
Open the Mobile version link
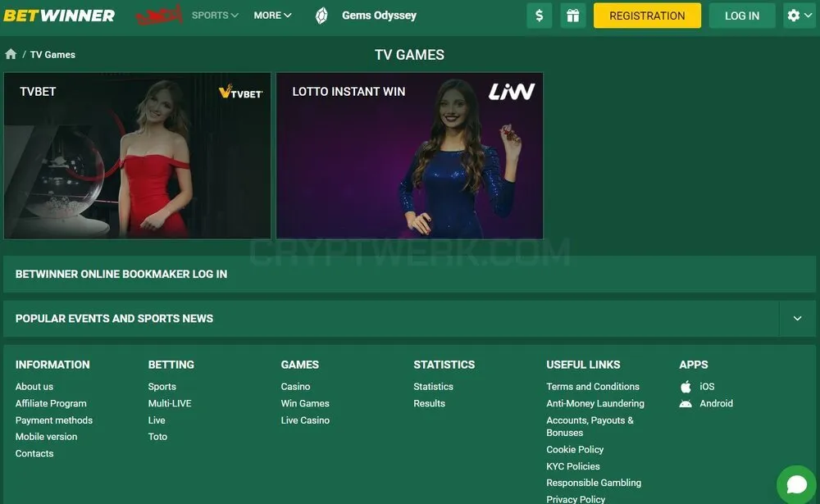[47, 437]
